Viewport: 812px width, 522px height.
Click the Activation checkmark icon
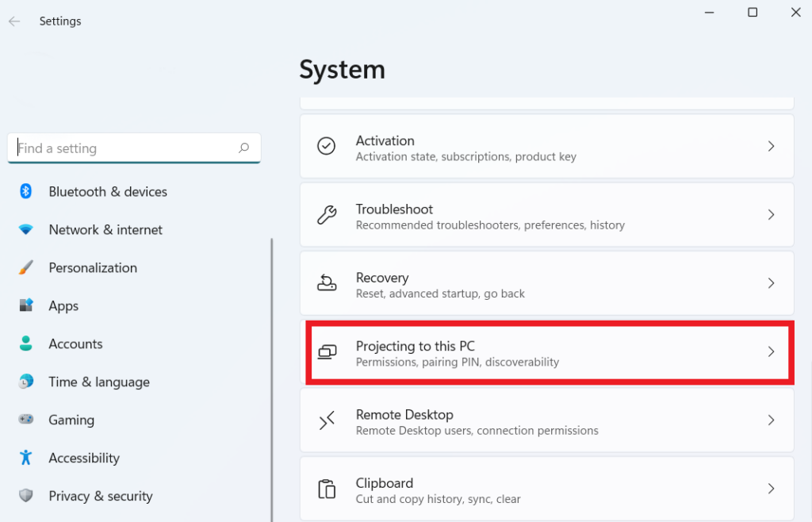tap(327, 146)
